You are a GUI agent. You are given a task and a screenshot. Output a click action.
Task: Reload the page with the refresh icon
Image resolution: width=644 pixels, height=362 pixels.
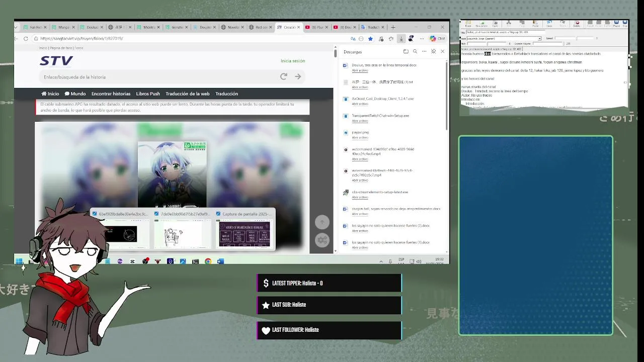pos(26,38)
